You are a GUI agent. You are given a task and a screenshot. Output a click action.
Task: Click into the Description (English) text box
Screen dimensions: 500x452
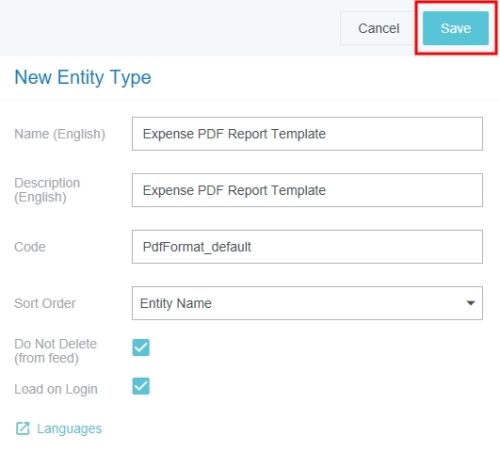[x=307, y=190]
